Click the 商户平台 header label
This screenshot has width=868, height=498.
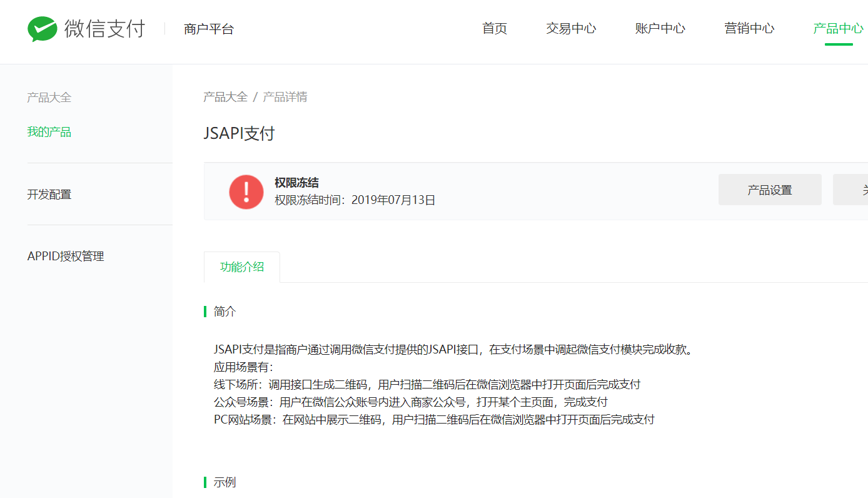[209, 29]
